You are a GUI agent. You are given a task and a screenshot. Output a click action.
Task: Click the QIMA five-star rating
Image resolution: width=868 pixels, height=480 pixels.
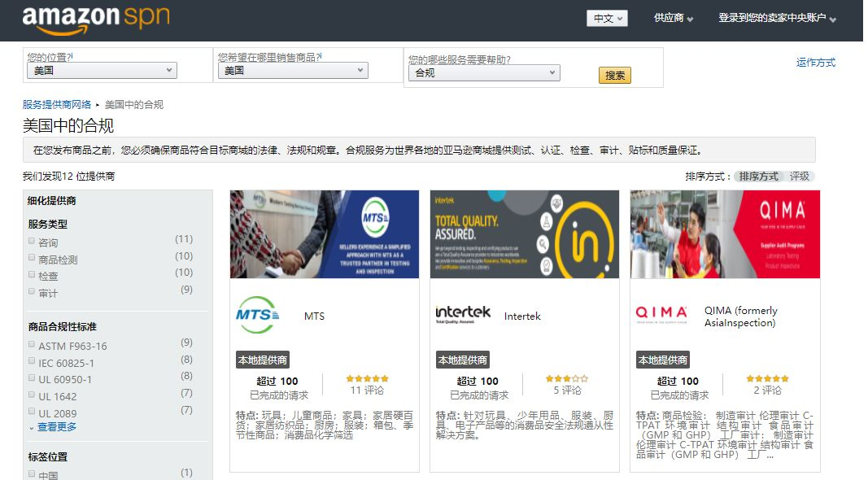tap(767, 378)
